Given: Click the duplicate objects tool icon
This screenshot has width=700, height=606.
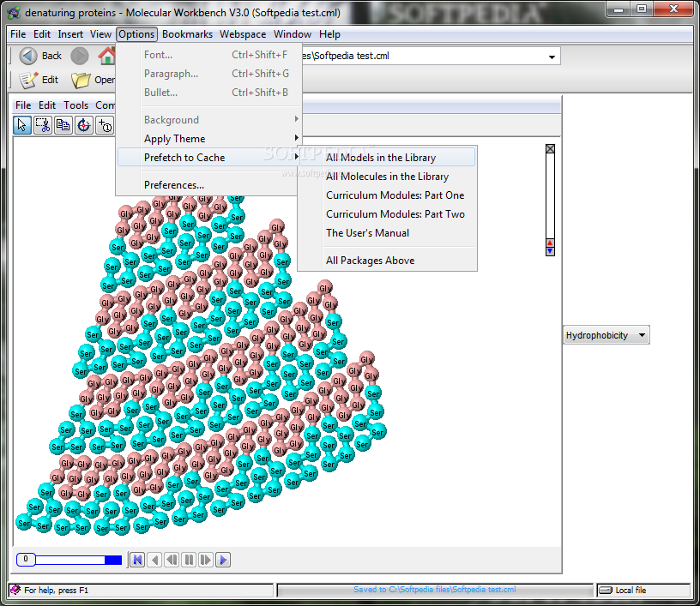Looking at the screenshot, I should 63,125.
